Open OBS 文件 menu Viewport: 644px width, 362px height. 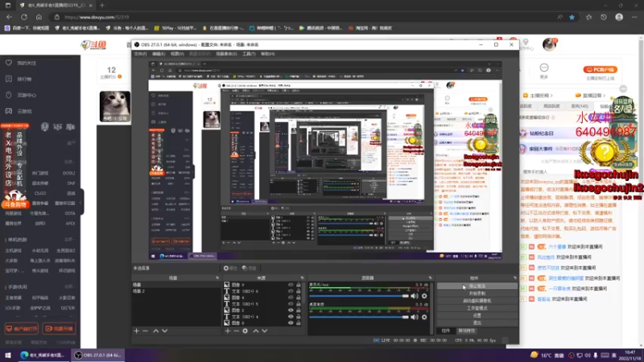[x=140, y=54]
